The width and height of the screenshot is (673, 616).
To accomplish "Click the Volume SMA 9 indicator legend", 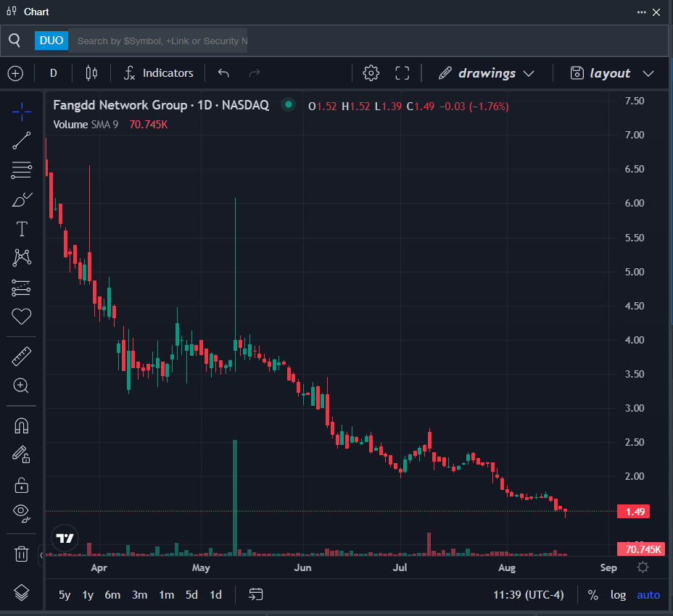I will (86, 125).
